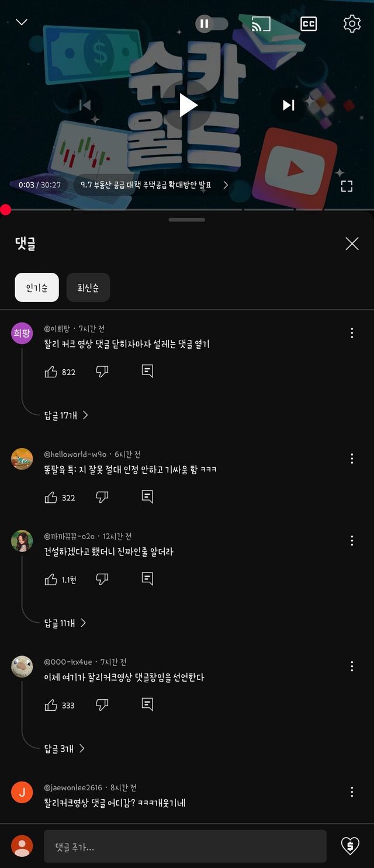Open the options menu on @jaewonlee2616's comment
The height and width of the screenshot is (868, 374).
point(352,792)
